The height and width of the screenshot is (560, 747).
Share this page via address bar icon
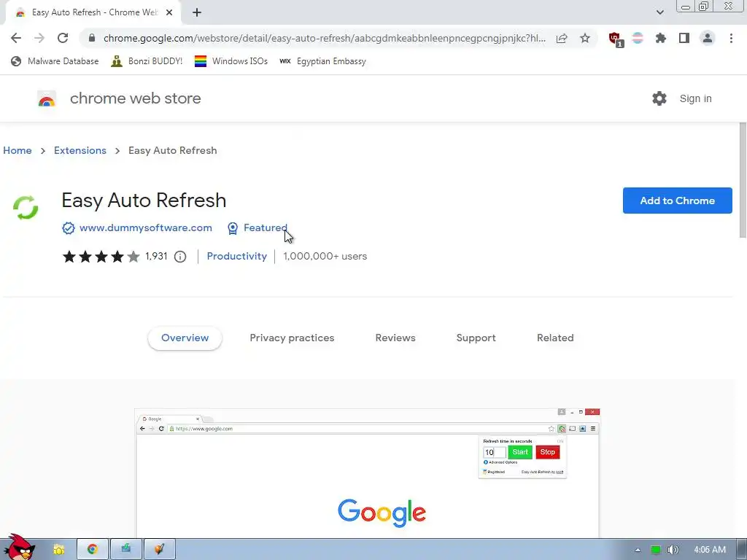tap(562, 38)
